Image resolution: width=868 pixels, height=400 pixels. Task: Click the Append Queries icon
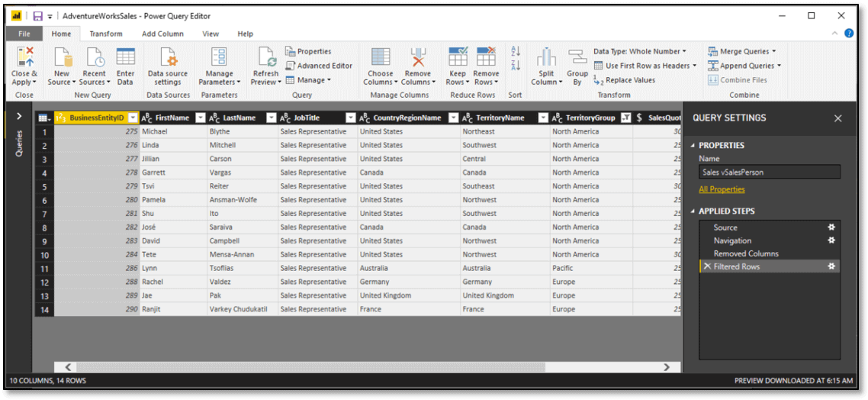coord(712,66)
